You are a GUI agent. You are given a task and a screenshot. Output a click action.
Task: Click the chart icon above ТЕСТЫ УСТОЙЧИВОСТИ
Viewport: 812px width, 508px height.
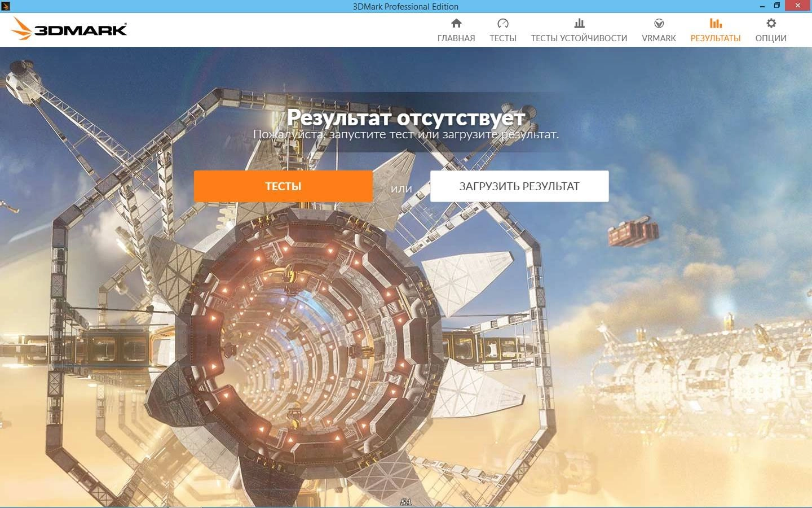pyautogui.click(x=579, y=23)
